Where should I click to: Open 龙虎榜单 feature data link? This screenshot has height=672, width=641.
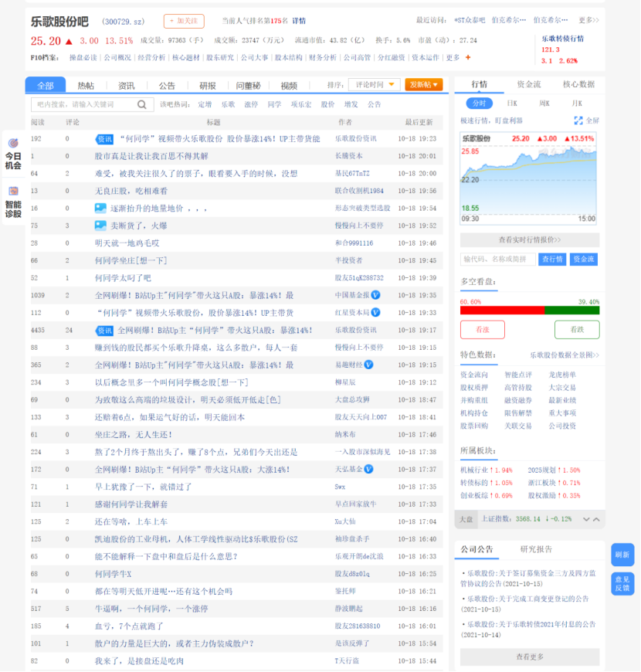coord(562,375)
